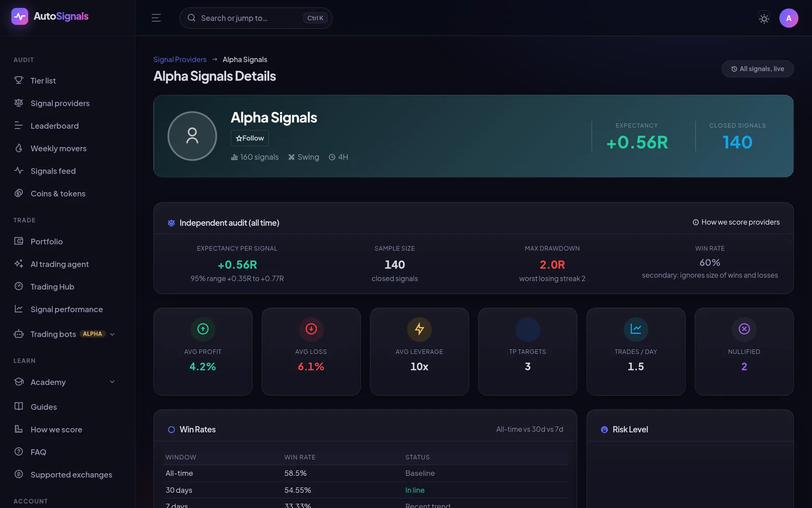Click the 54.55% 30 days win rate
Screen dimensions: 812x508
click(297, 490)
